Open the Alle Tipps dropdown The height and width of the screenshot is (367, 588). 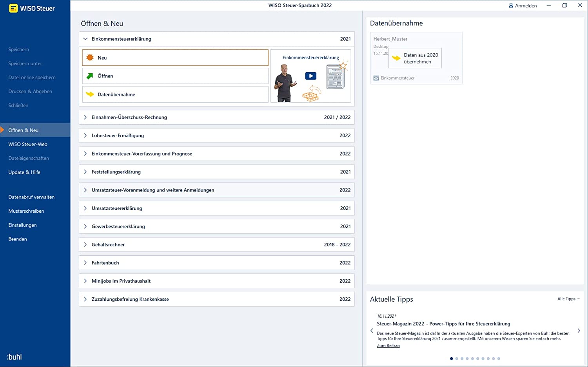568,299
